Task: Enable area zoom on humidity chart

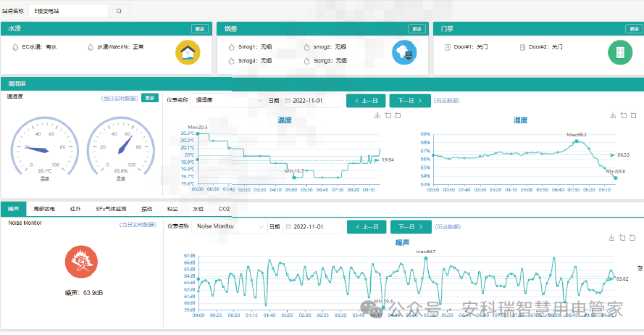Action: tap(624, 115)
